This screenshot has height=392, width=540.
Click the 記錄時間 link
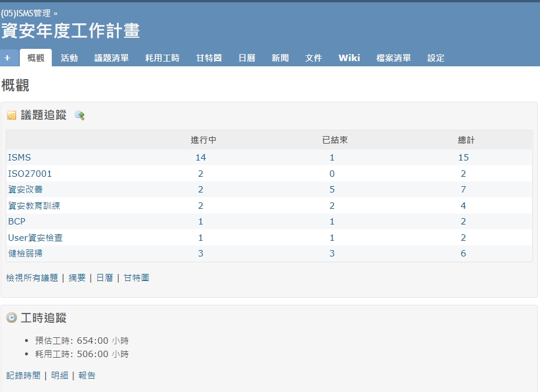coord(23,376)
